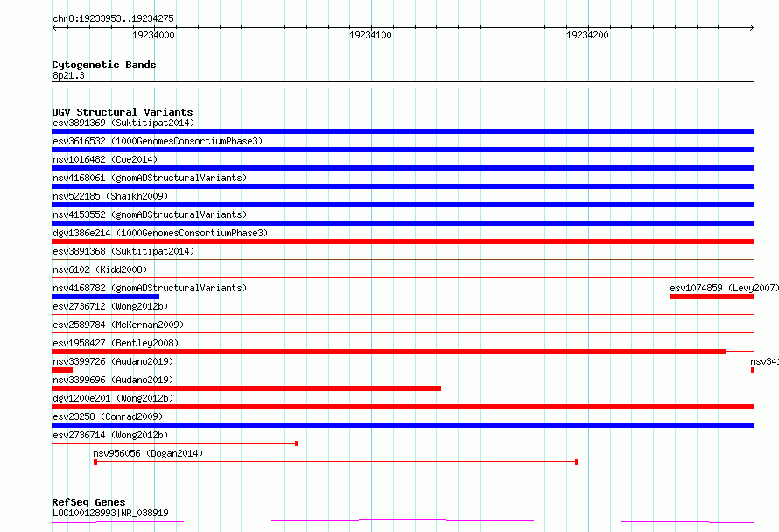Click esv2589784 (McKernan2009) label

click(x=118, y=325)
